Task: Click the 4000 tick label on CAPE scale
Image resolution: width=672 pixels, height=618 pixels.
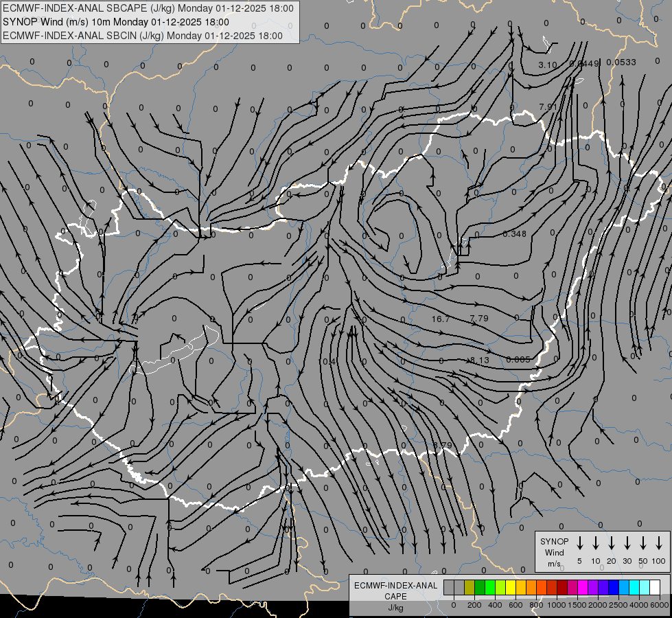Action: [x=639, y=605]
